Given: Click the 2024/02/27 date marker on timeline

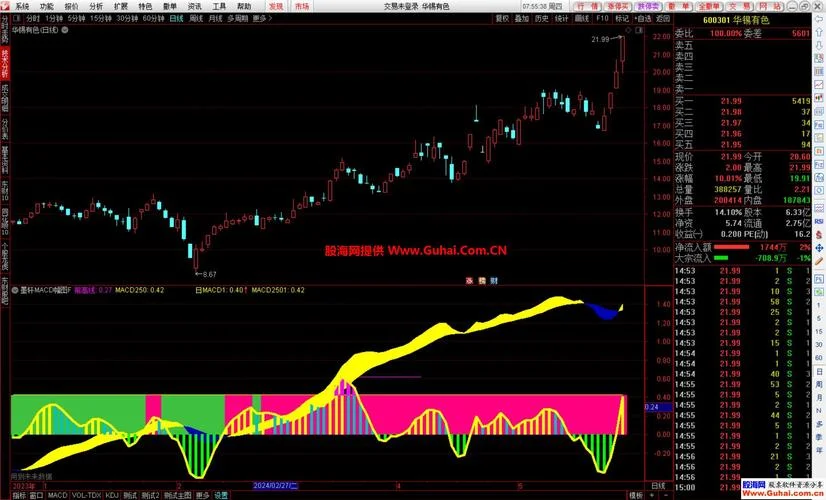Looking at the screenshot, I should [276, 486].
